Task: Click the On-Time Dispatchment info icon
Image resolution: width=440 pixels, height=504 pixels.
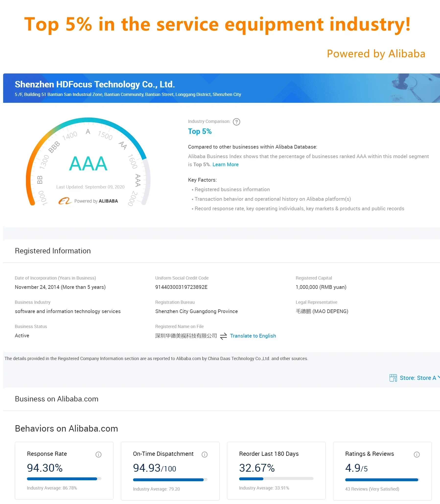Action: [x=204, y=454]
